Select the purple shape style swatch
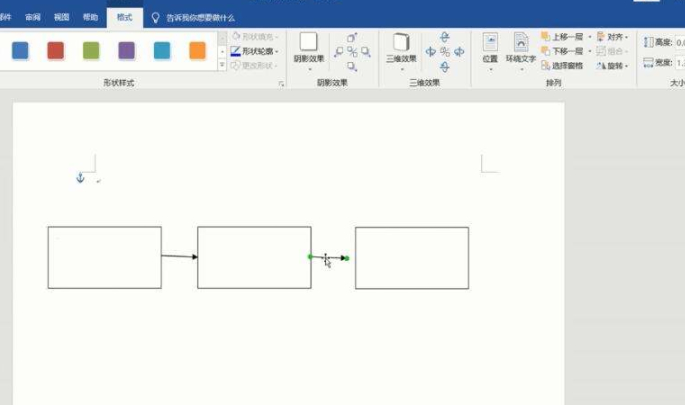 click(127, 50)
